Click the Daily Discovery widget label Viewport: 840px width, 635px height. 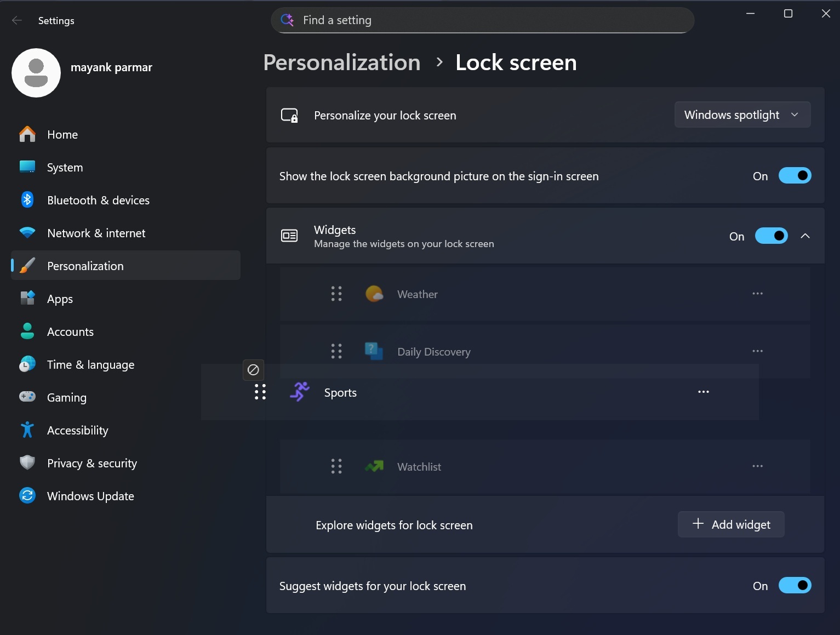pos(434,352)
